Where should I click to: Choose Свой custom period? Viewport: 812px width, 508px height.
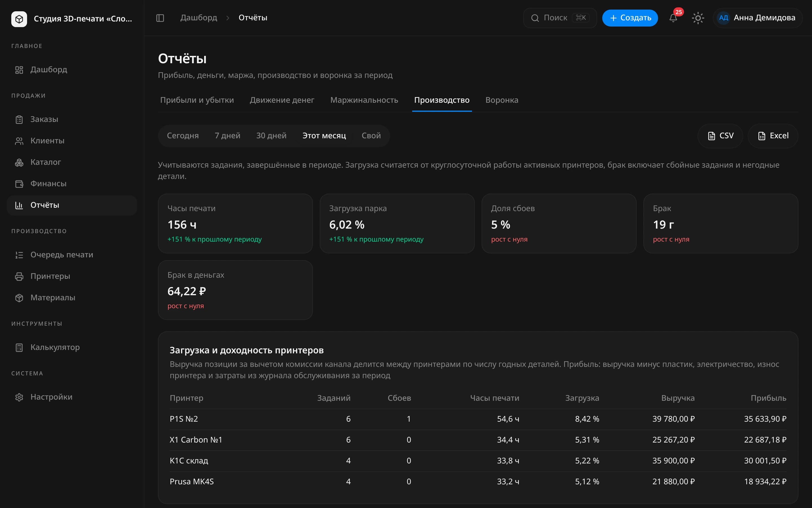coord(371,136)
